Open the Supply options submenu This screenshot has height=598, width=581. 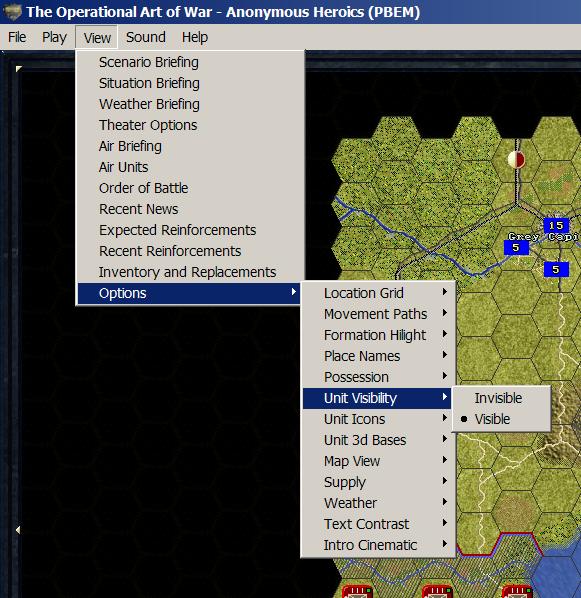tap(378, 482)
